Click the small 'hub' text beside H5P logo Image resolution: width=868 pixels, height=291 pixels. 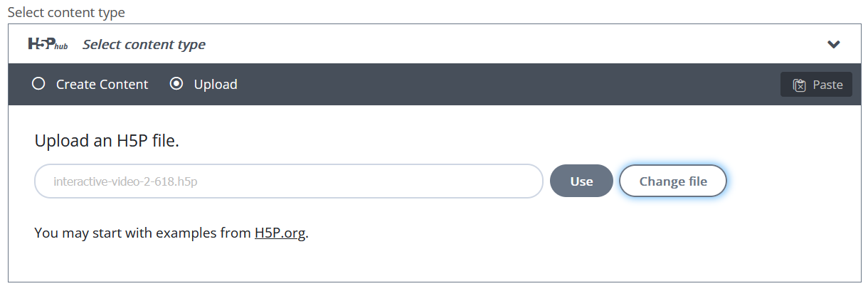(61, 47)
